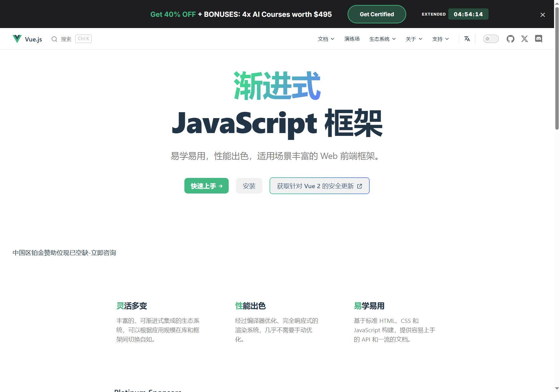Image resolution: width=560 pixels, height=392 pixels.
Task: Click the 搜索 search field
Action: pos(71,39)
